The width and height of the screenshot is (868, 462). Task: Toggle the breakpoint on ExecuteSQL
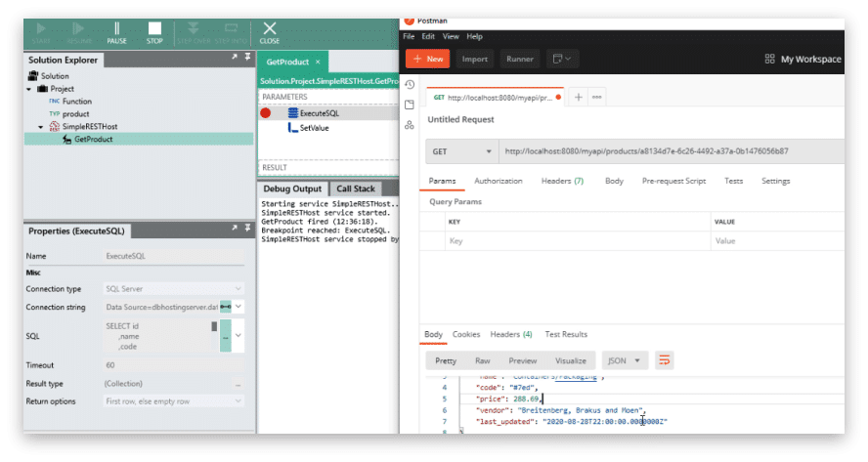coord(266,113)
